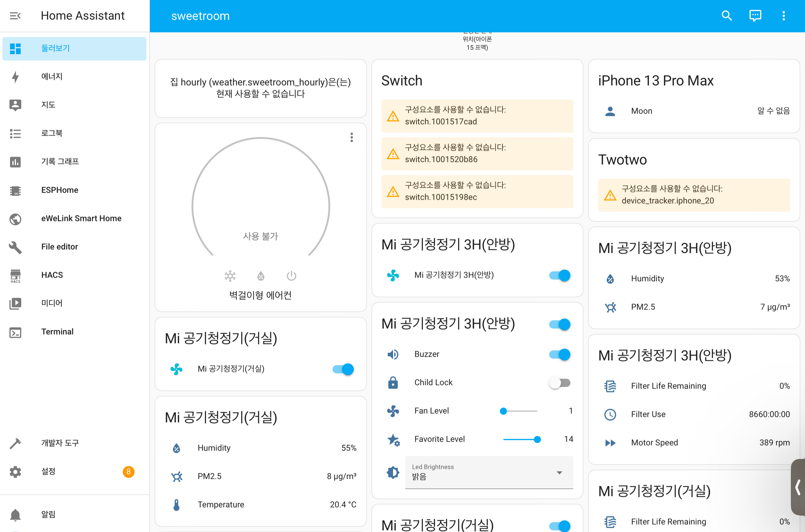Screen dimensions: 805x532
Task: Click the Filter Use 8660:00:00 value
Action: tap(769, 414)
